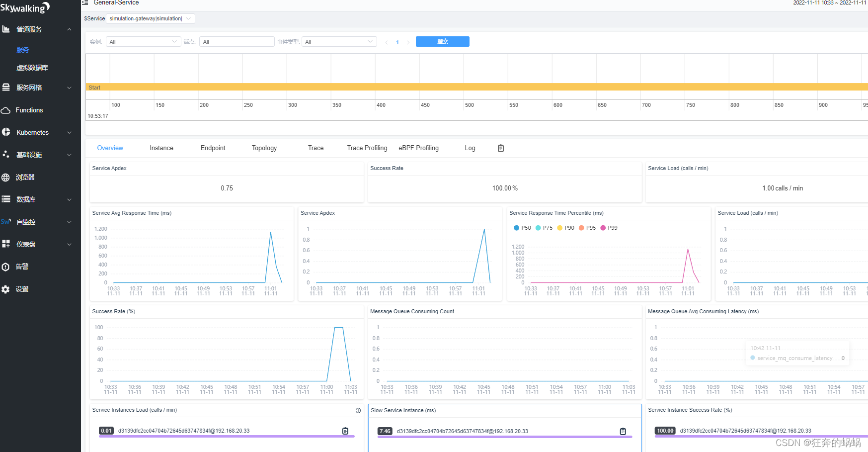Image resolution: width=868 pixels, height=452 pixels.
Task: Toggle the P99 legend entry
Action: 609,228
